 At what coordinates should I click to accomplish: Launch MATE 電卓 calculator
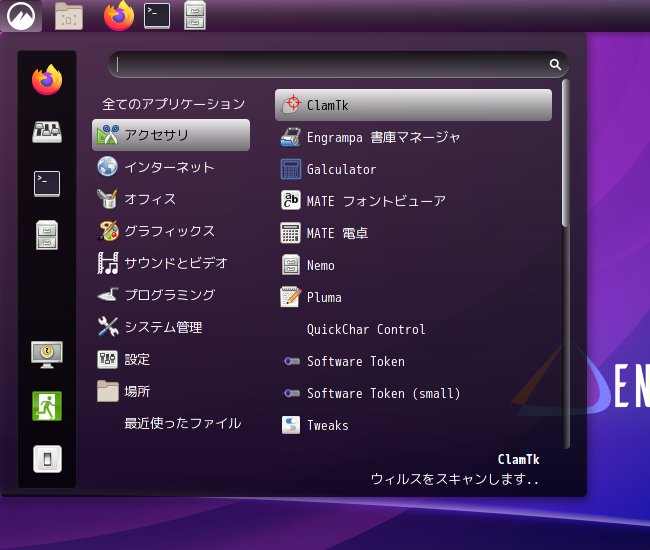click(x=413, y=233)
